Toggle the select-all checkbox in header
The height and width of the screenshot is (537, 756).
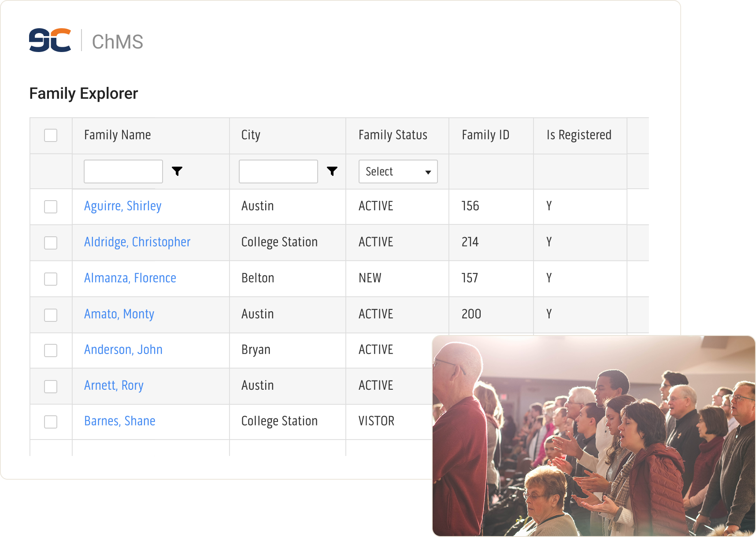pos(51,135)
